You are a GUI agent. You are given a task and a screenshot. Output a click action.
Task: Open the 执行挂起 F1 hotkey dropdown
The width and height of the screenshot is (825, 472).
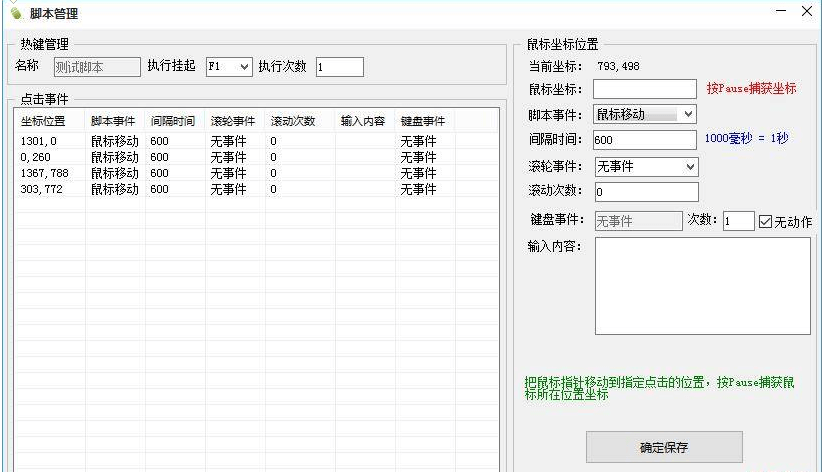tap(228, 67)
